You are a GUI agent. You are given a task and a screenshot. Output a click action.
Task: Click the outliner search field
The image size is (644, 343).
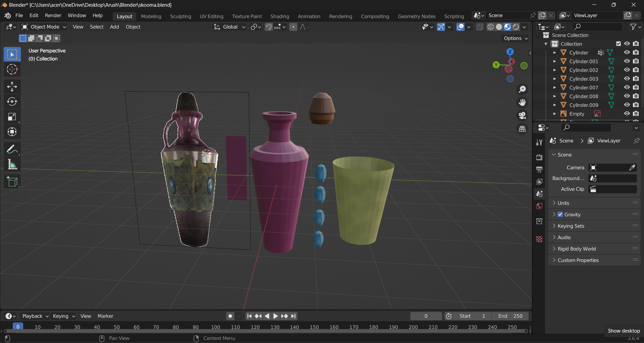click(x=597, y=27)
